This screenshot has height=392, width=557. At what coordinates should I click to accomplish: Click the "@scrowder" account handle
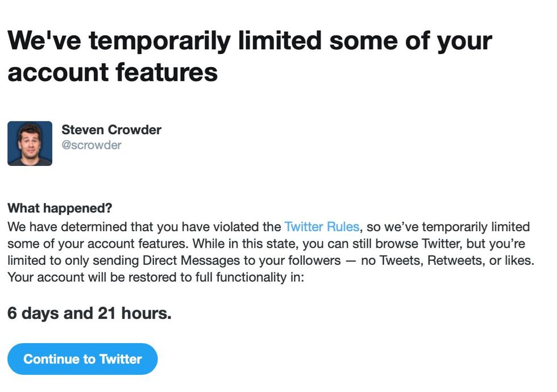pos(92,145)
